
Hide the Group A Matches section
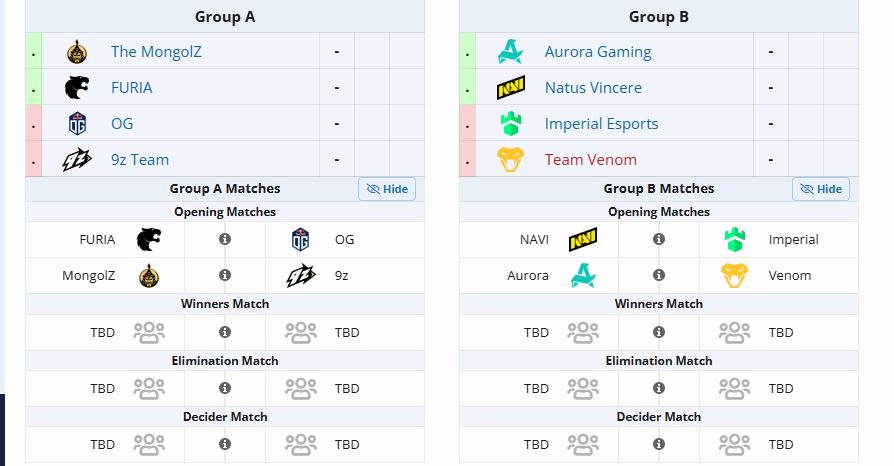pos(386,189)
